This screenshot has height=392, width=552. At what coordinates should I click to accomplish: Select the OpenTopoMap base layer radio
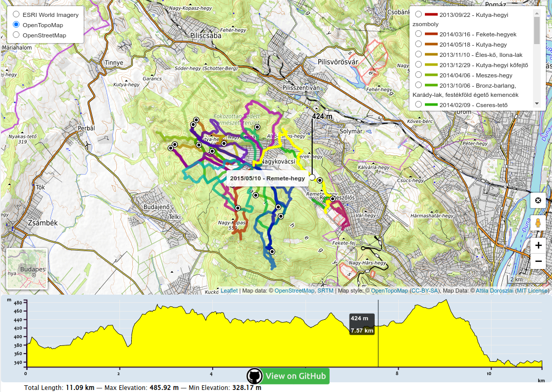(x=16, y=25)
